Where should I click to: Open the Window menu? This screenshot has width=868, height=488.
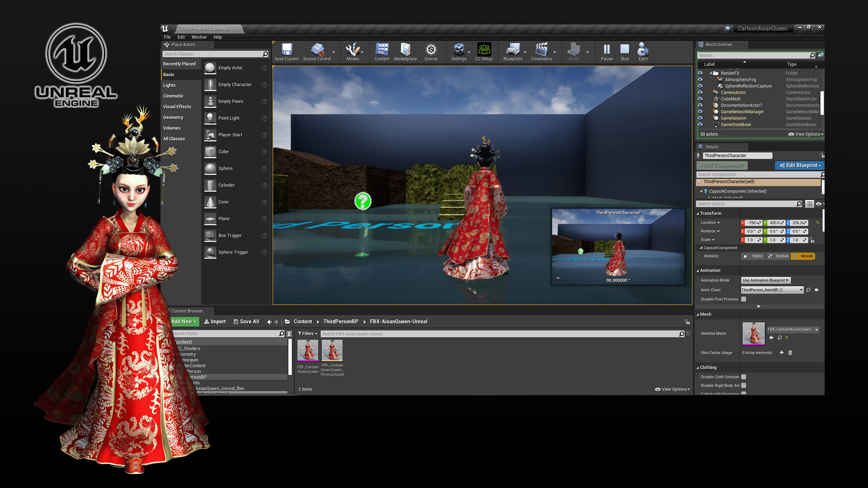point(199,37)
